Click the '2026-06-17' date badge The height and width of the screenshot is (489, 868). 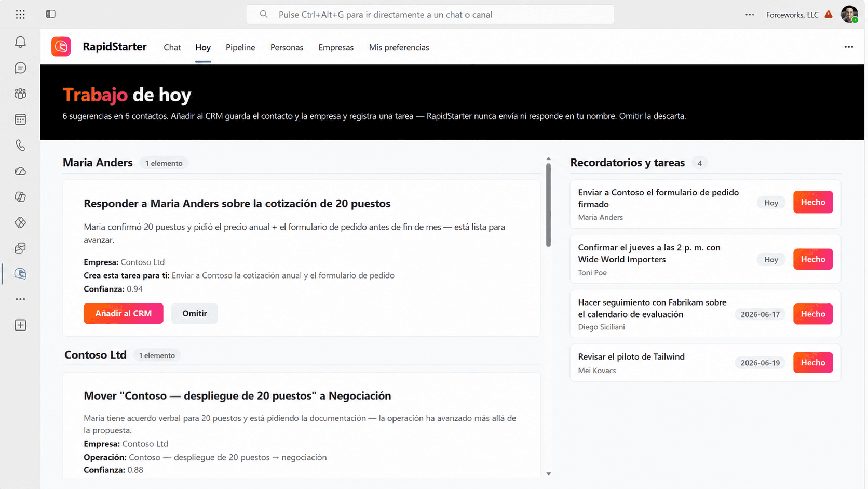point(760,314)
